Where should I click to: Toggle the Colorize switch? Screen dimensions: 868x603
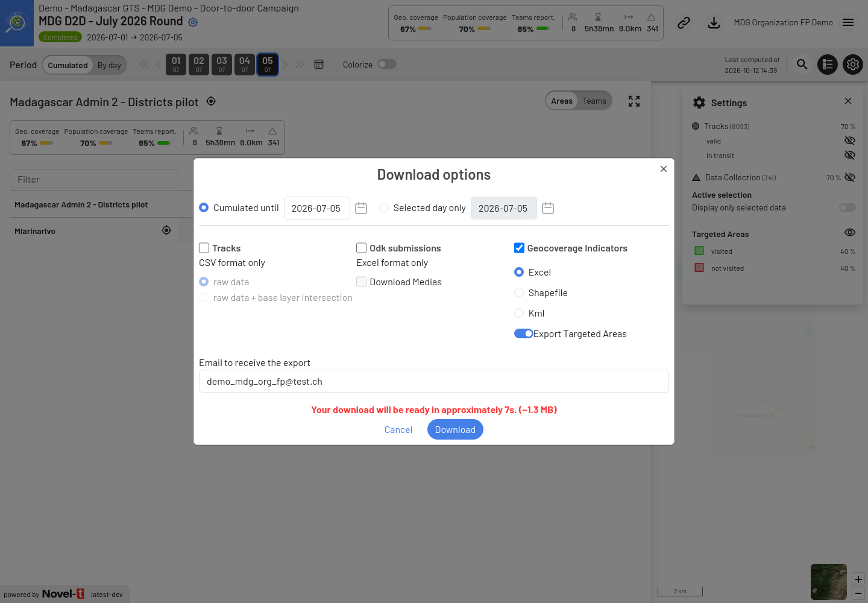click(x=387, y=64)
